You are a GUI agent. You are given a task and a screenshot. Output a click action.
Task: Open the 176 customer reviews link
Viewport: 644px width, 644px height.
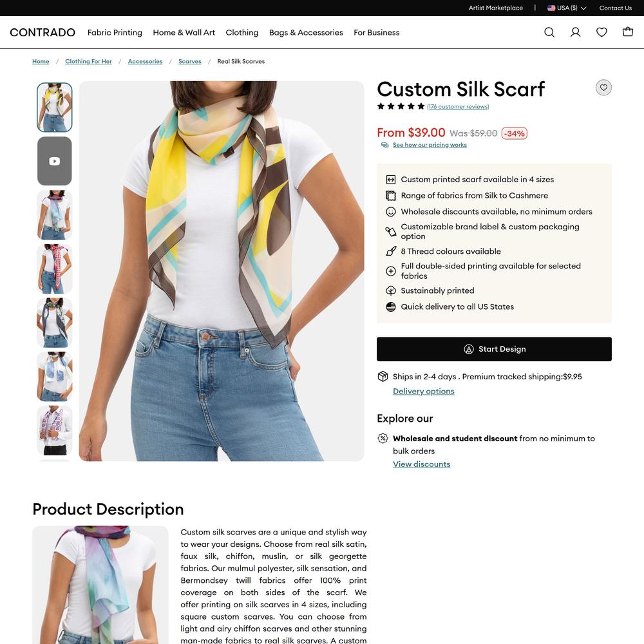[458, 106]
